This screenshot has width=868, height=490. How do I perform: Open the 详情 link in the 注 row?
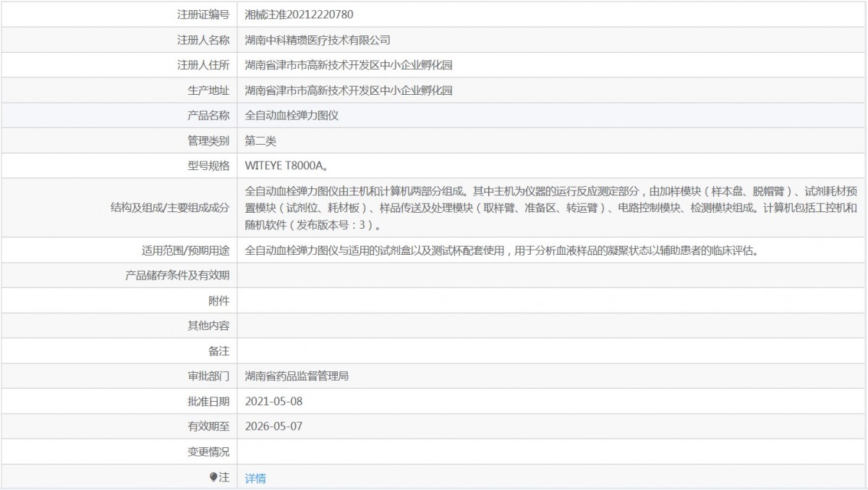pyautogui.click(x=255, y=478)
